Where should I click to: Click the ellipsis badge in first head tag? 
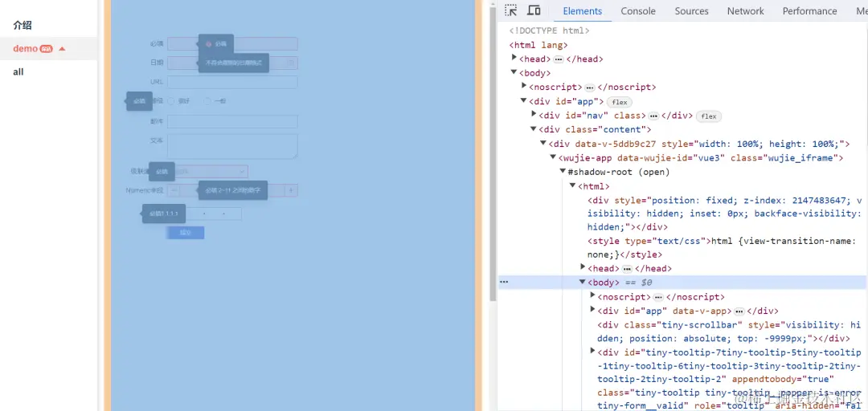click(559, 59)
